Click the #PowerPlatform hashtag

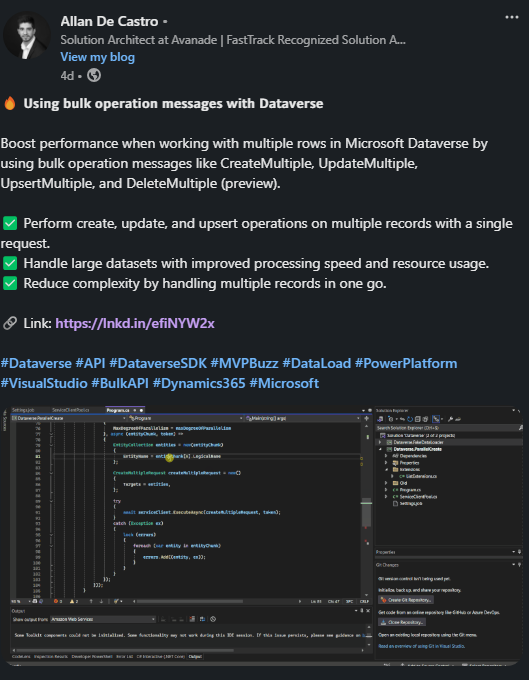click(406, 363)
